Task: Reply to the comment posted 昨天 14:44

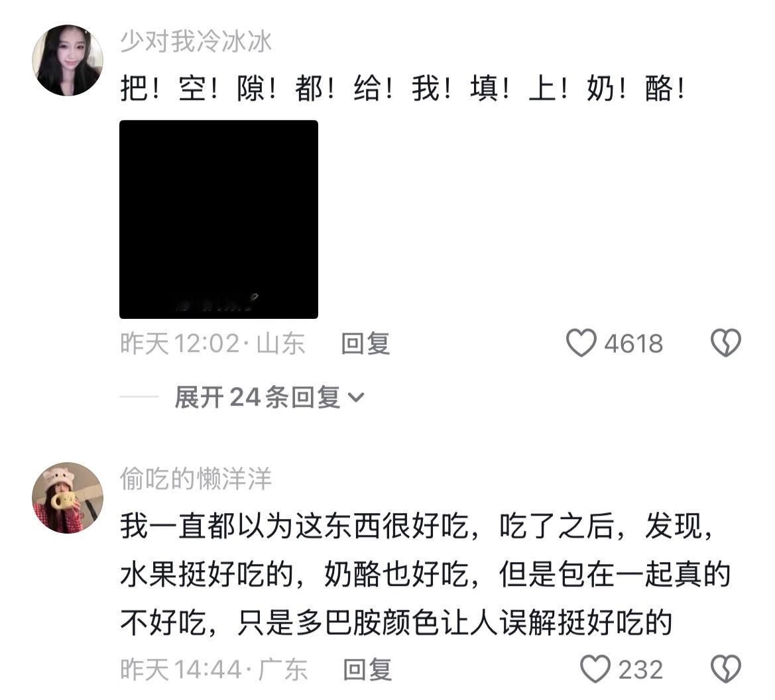Action: pos(367,670)
